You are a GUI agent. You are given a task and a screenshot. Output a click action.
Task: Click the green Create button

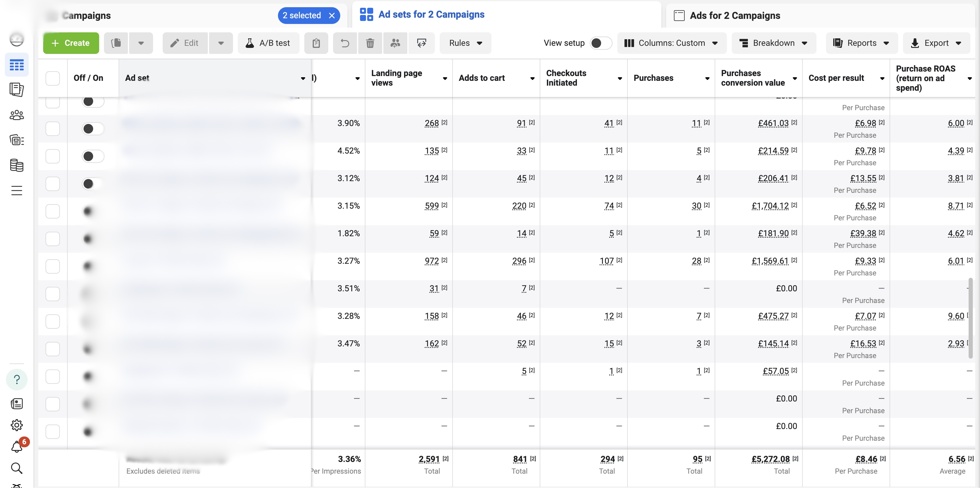tap(71, 43)
